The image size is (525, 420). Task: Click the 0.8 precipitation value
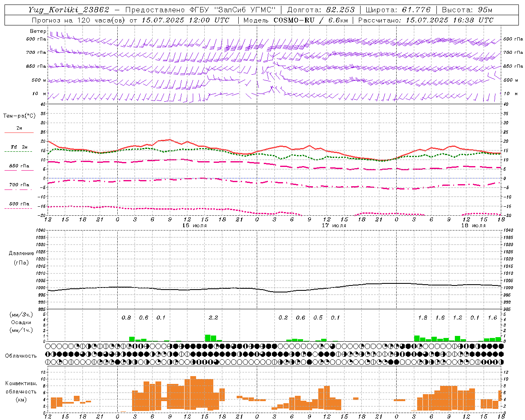click(126, 318)
